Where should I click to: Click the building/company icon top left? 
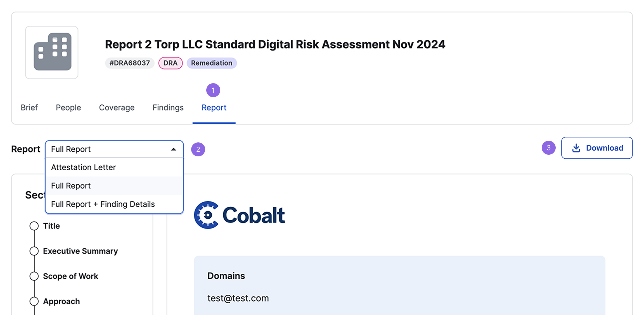53,52
